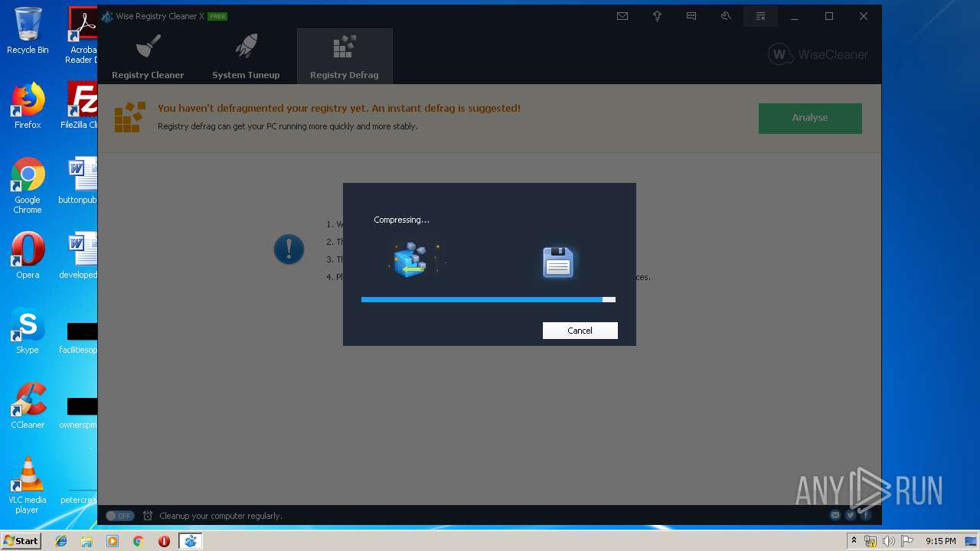Select the Registry Defrag tab

click(345, 57)
